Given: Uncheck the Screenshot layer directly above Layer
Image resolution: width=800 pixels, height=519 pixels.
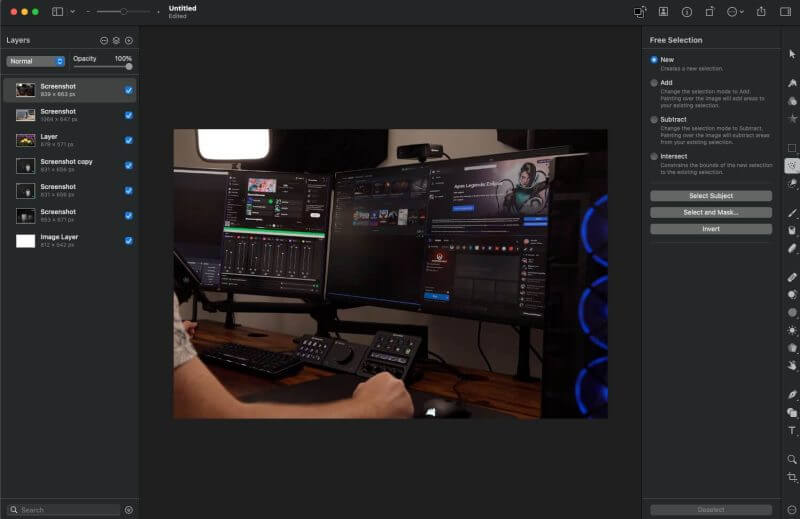Looking at the screenshot, I should (x=129, y=115).
